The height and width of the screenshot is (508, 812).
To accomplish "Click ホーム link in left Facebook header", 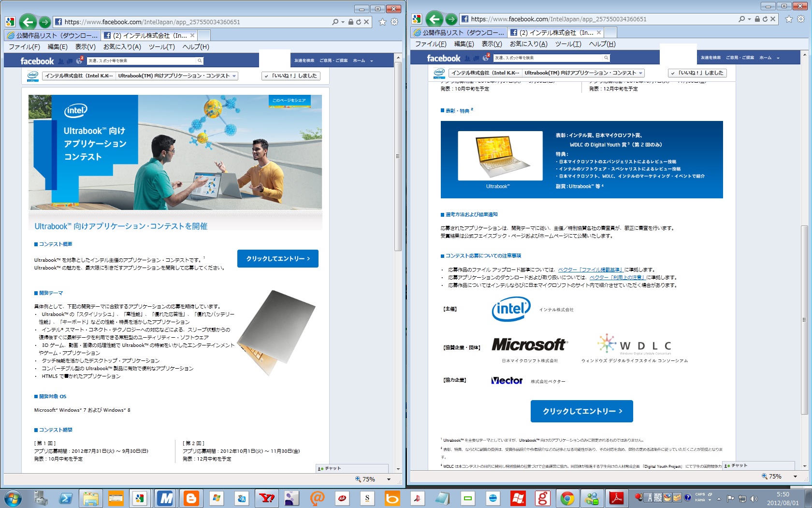I will point(359,61).
